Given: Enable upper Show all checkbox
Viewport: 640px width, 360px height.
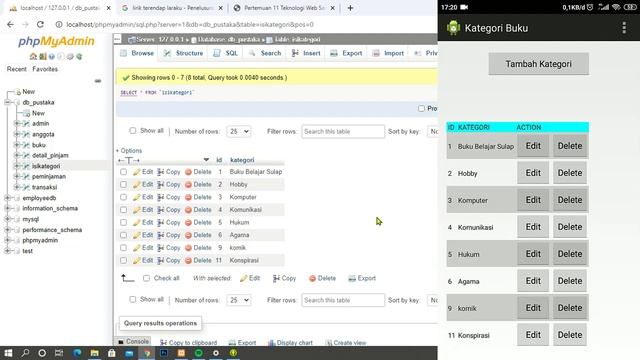Looking at the screenshot, I should (x=133, y=131).
